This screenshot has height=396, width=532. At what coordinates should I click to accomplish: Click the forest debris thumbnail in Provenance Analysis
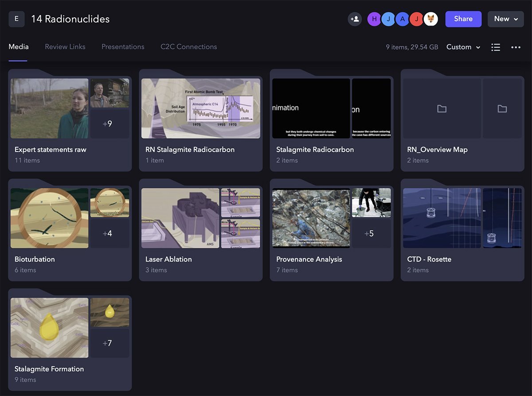[311, 218]
